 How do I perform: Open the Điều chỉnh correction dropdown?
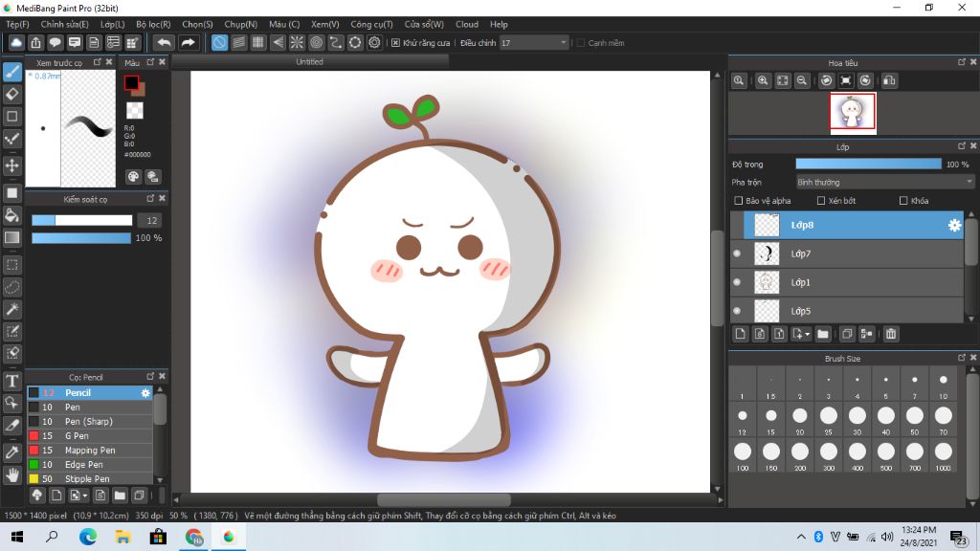[x=534, y=42]
